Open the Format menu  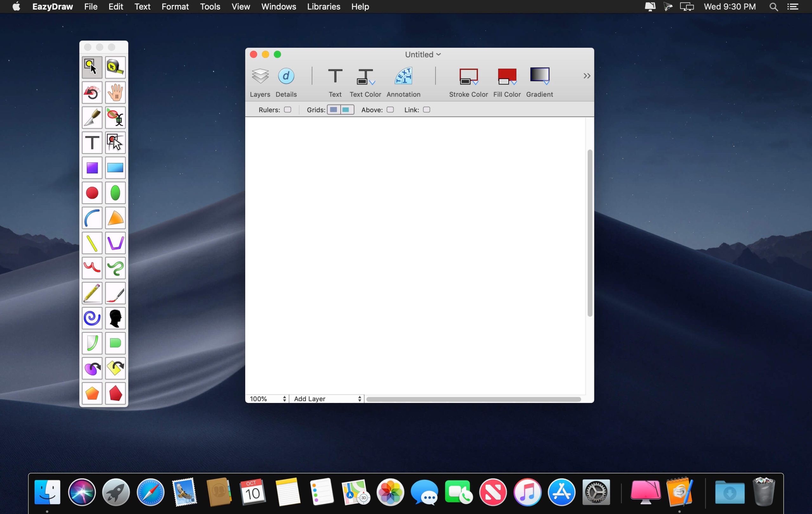tap(175, 6)
